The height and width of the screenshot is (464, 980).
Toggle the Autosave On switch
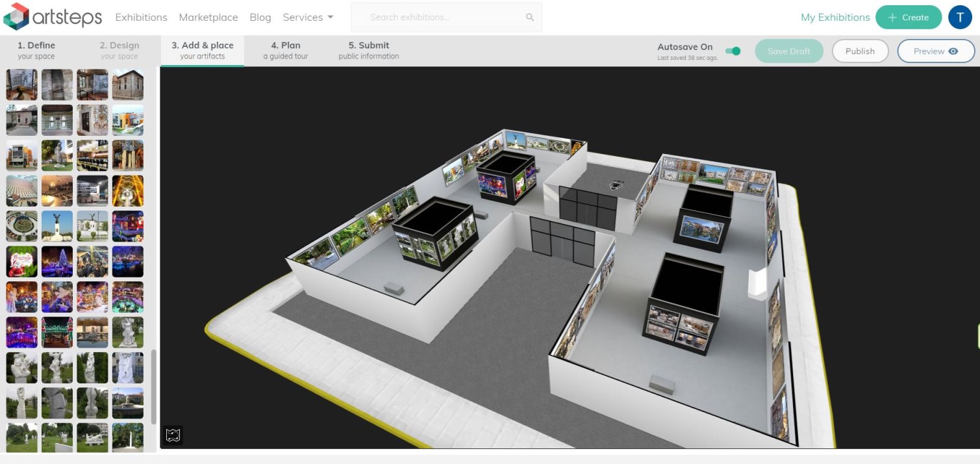tap(733, 51)
